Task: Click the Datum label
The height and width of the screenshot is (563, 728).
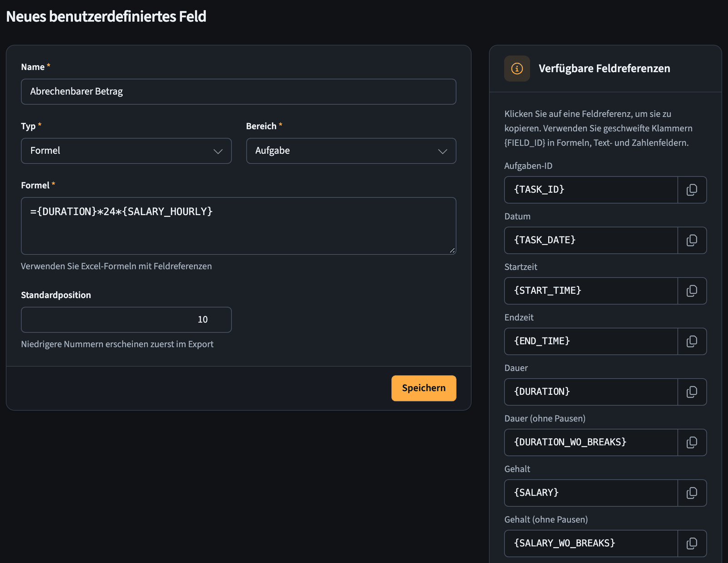Action: 517,216
